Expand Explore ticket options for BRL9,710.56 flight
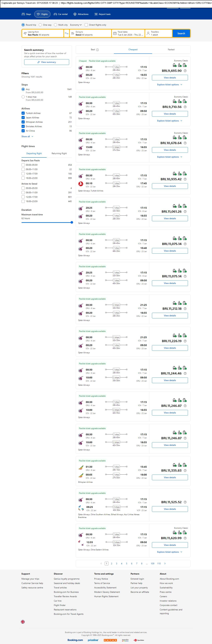This screenshot has height=644, width=212. coord(170,121)
